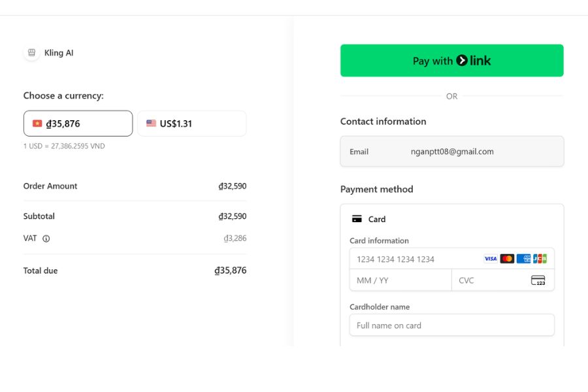This screenshot has height=392, width=588.
Task: Click the Kling AI merchant name
Action: [59, 53]
